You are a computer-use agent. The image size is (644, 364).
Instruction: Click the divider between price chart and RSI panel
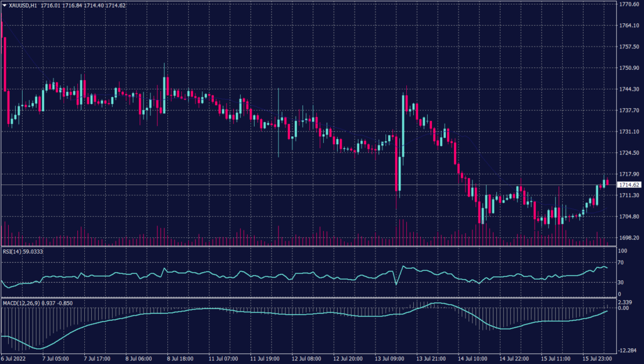(x=308, y=246)
